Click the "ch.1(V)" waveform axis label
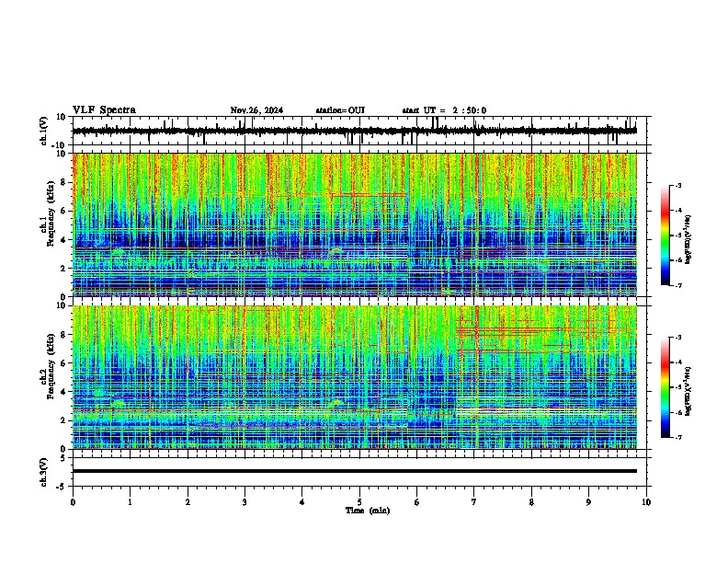 click(x=44, y=131)
